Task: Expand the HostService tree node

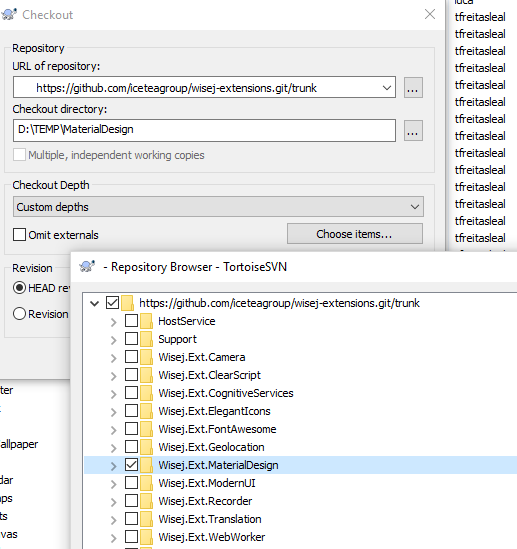Action: (x=113, y=322)
